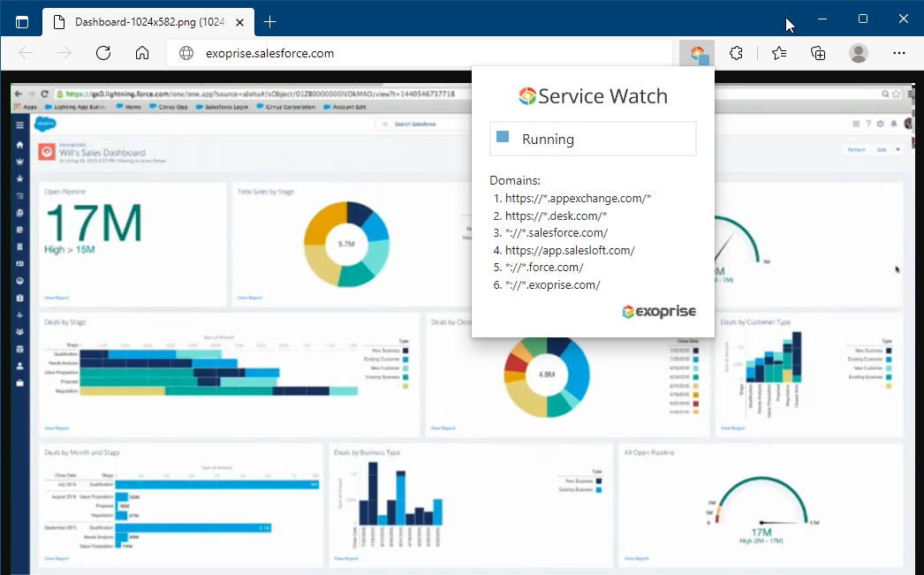The width and height of the screenshot is (924, 575).
Task: Open the Edge profile avatar
Action: [859, 54]
